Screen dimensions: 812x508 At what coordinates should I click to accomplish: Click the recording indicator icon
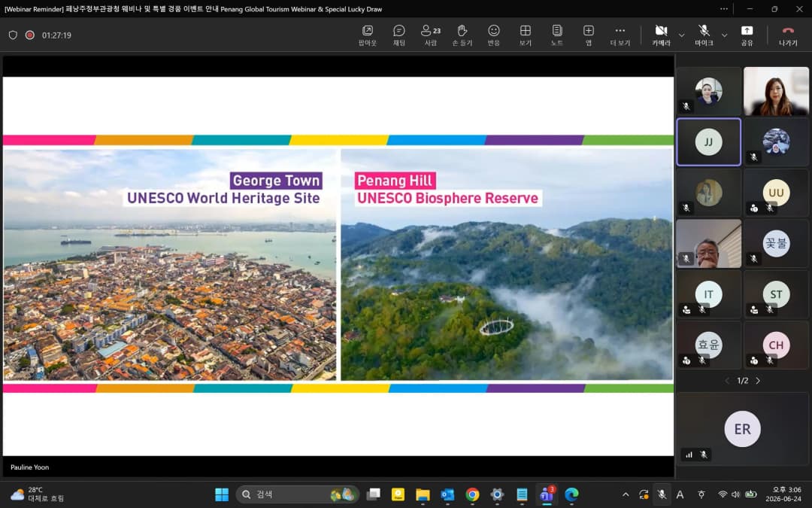(30, 35)
